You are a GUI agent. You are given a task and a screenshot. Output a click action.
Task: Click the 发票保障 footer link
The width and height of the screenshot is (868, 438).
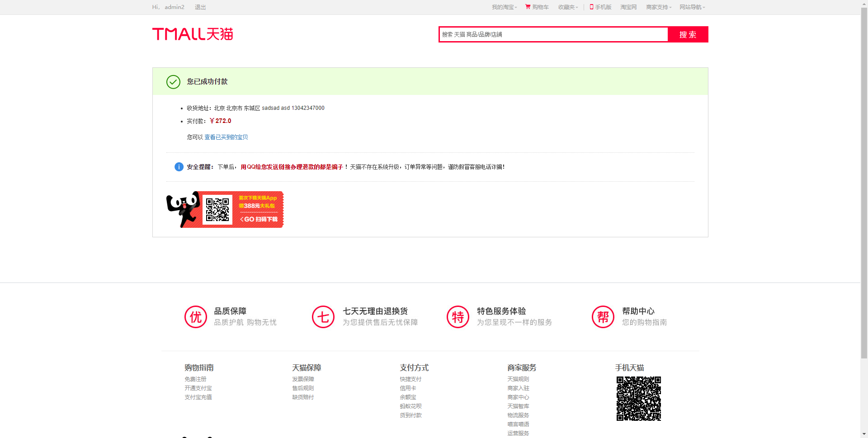[x=303, y=379]
